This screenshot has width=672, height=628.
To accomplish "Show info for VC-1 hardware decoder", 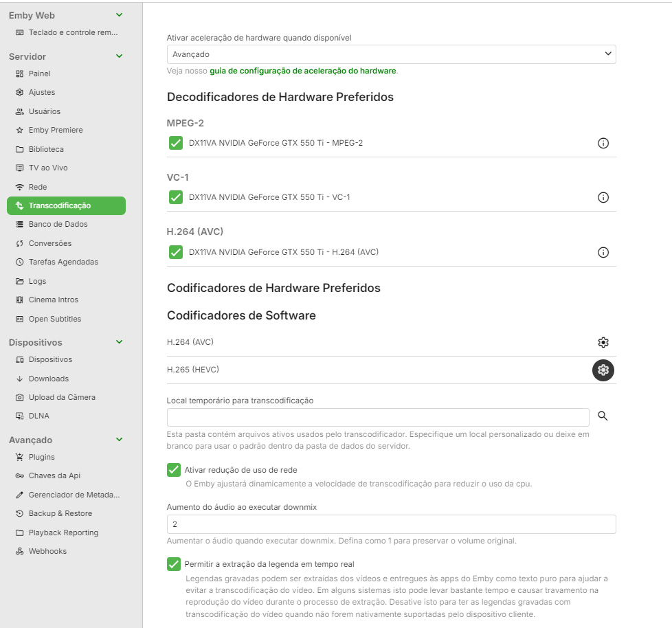I will (x=603, y=198).
